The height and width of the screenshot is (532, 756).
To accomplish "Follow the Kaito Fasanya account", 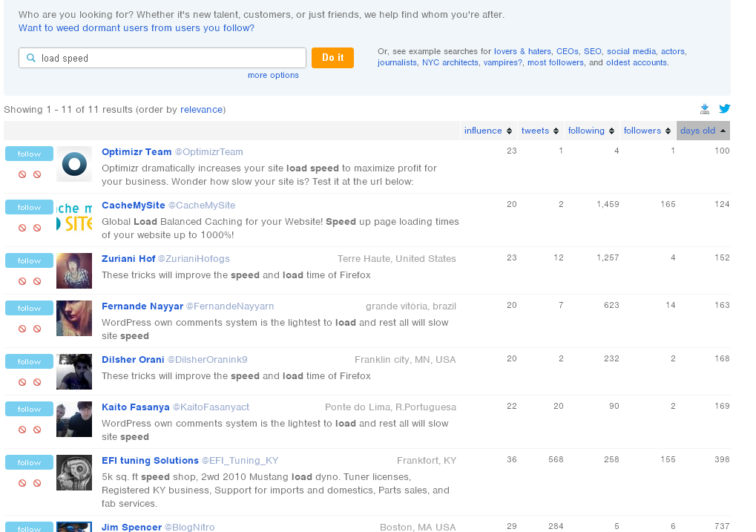I will click(29, 409).
